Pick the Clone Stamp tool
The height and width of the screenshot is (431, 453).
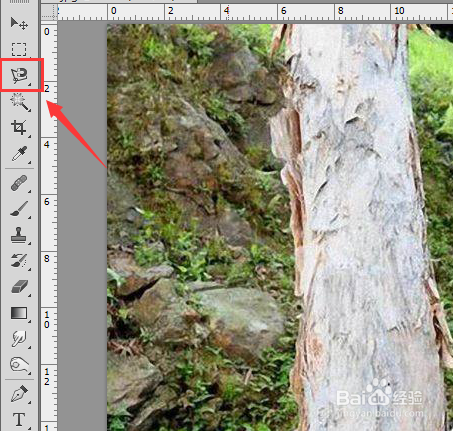click(19, 235)
